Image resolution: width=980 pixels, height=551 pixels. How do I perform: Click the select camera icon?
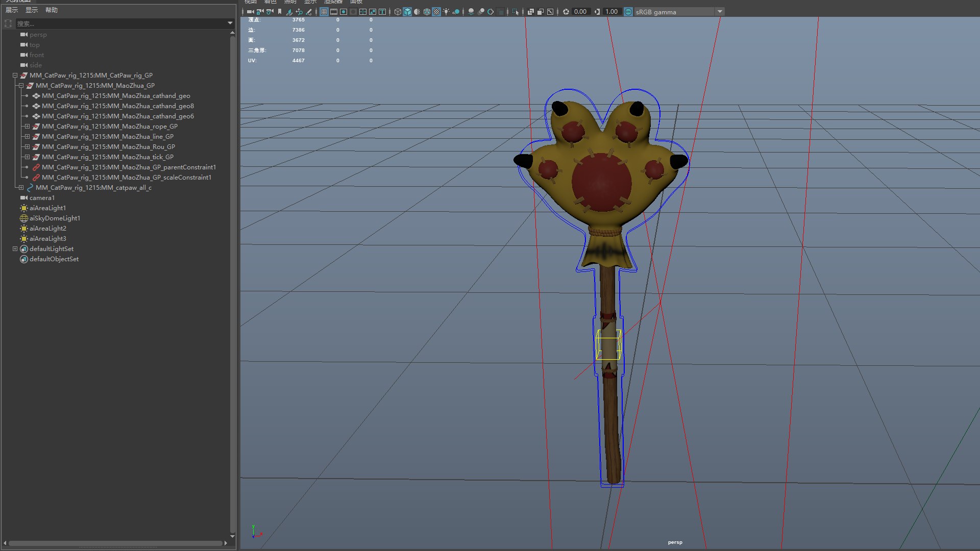click(250, 12)
